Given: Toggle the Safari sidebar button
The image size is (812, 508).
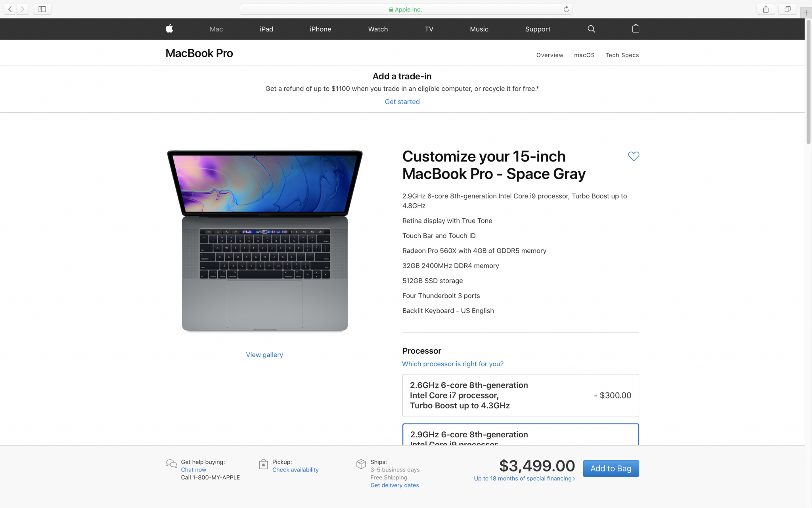Looking at the screenshot, I should 42,9.
